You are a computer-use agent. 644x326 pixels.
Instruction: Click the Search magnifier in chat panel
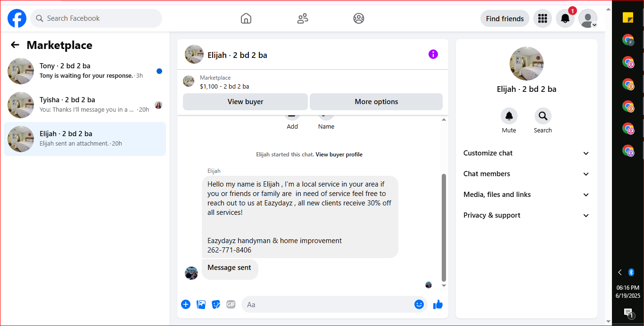coord(543,116)
